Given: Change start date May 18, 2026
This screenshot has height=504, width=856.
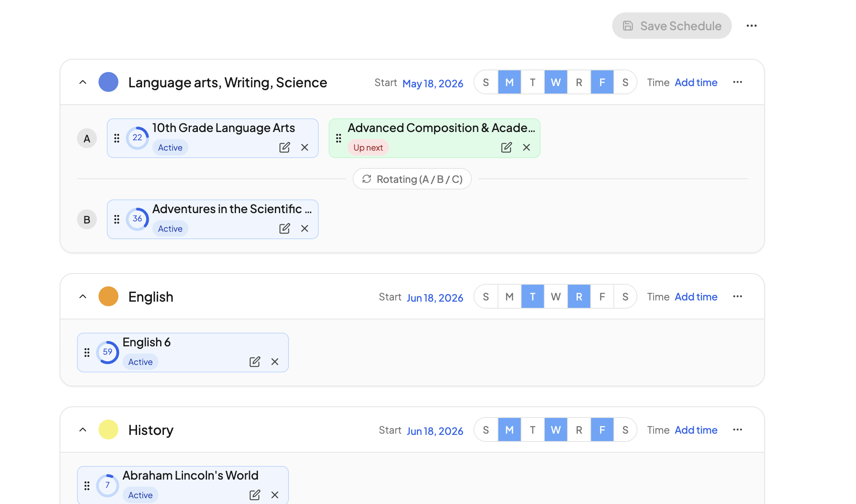Looking at the screenshot, I should point(433,83).
